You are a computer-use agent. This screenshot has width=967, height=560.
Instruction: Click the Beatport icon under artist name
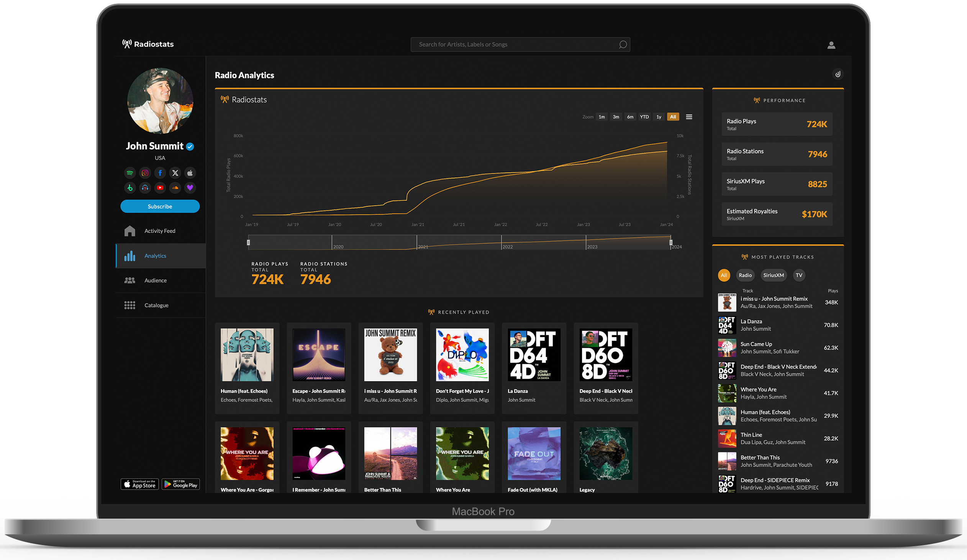pyautogui.click(x=130, y=188)
